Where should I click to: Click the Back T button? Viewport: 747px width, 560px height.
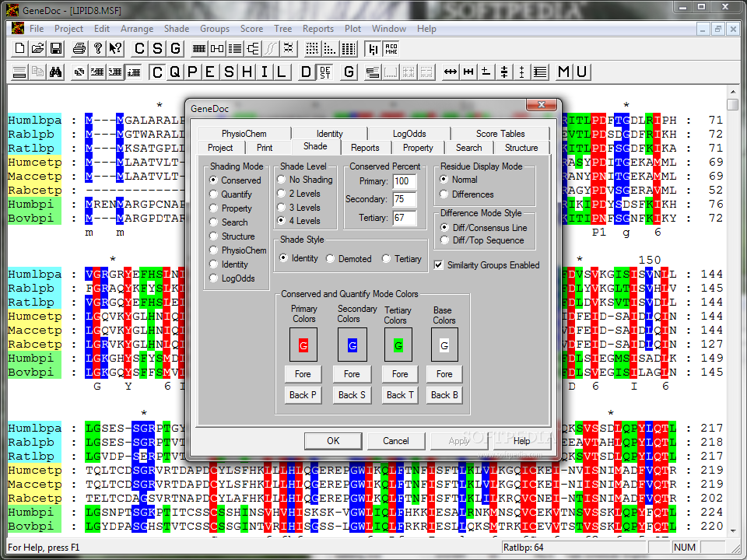click(x=400, y=395)
